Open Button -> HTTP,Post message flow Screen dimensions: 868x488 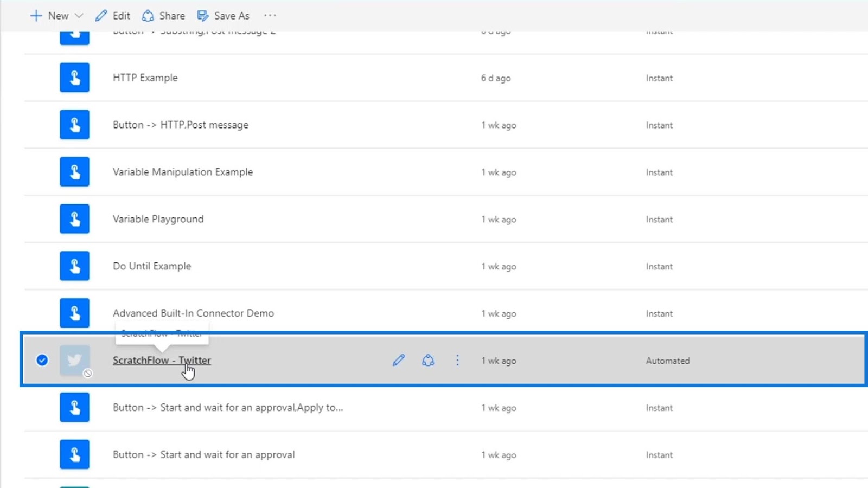tap(181, 125)
